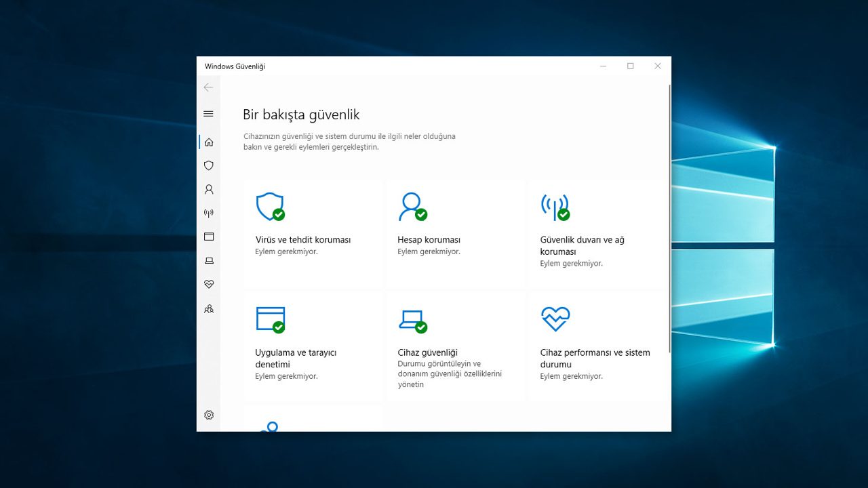Open Settings gear in sidebar
This screenshot has width=868, height=488.
(x=209, y=415)
